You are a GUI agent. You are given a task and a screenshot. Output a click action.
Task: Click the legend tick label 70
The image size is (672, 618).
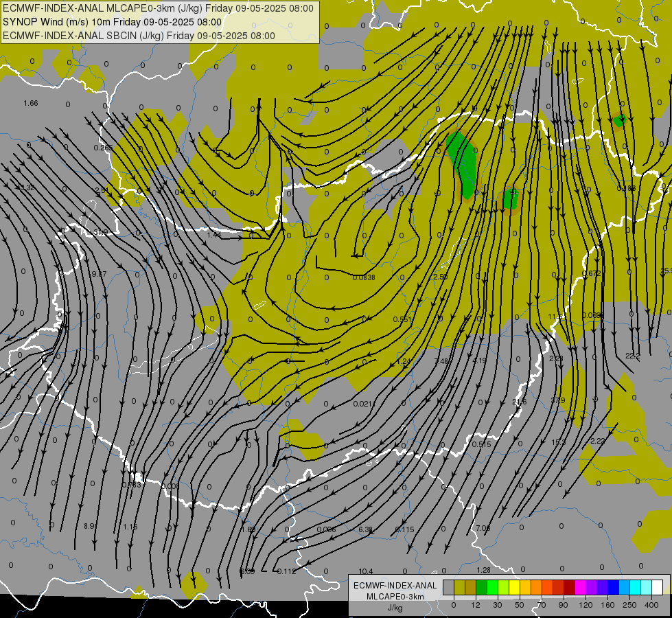542,605
